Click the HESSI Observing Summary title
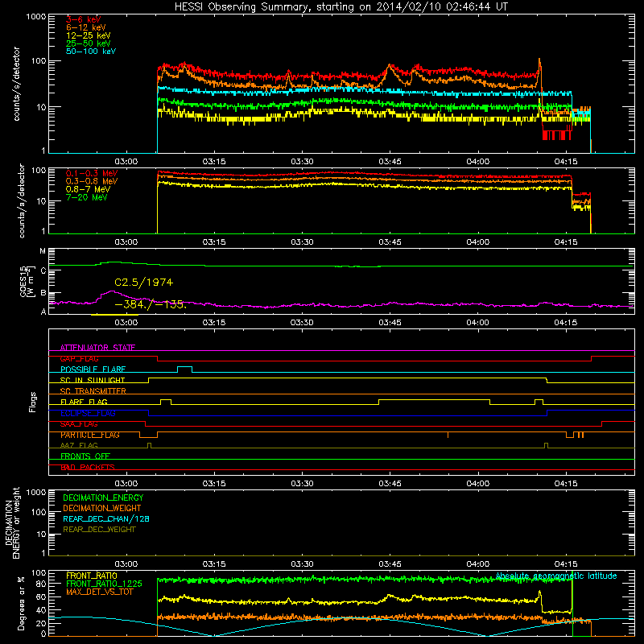 [x=341, y=7]
